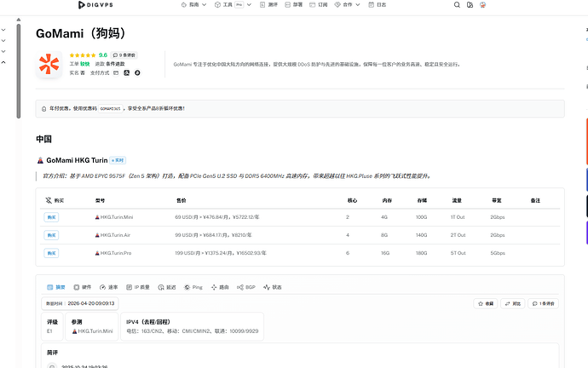Click the left panel vertical scrollbar thumb
This screenshot has width=588, height=368.
(x=19, y=72)
